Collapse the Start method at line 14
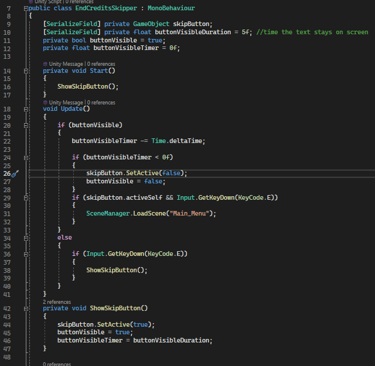 point(26,71)
